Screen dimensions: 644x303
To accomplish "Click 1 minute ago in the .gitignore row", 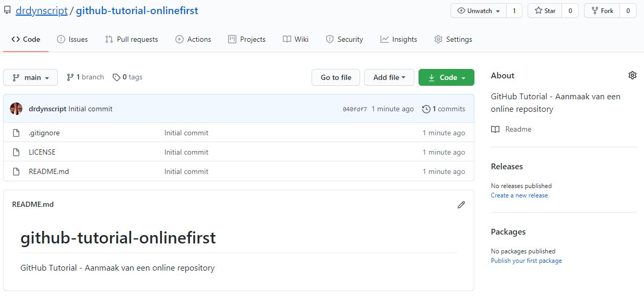I will [x=444, y=133].
